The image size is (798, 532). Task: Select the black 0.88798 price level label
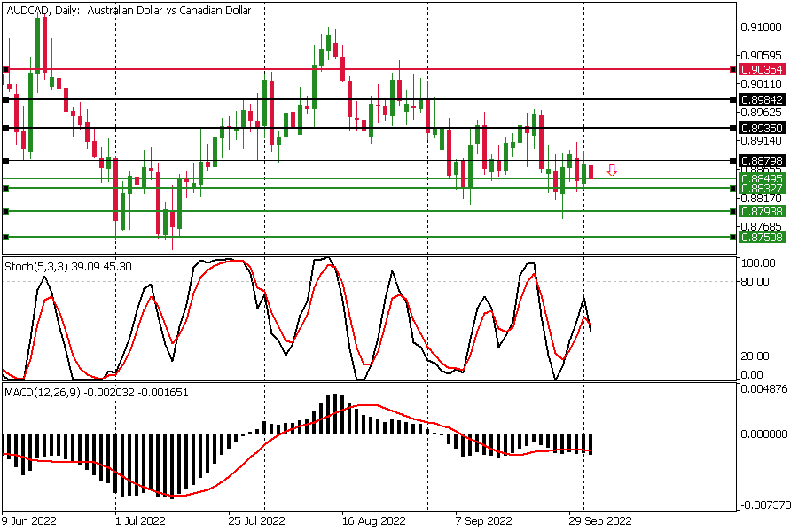click(x=762, y=160)
